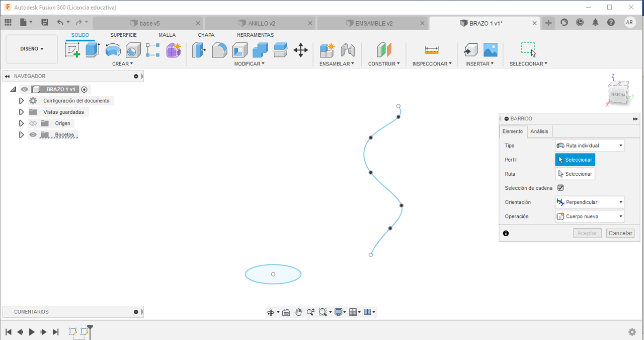644x340 pixels.
Task: Activate the BRAZO 1 v1 component radio
Action: (84, 89)
